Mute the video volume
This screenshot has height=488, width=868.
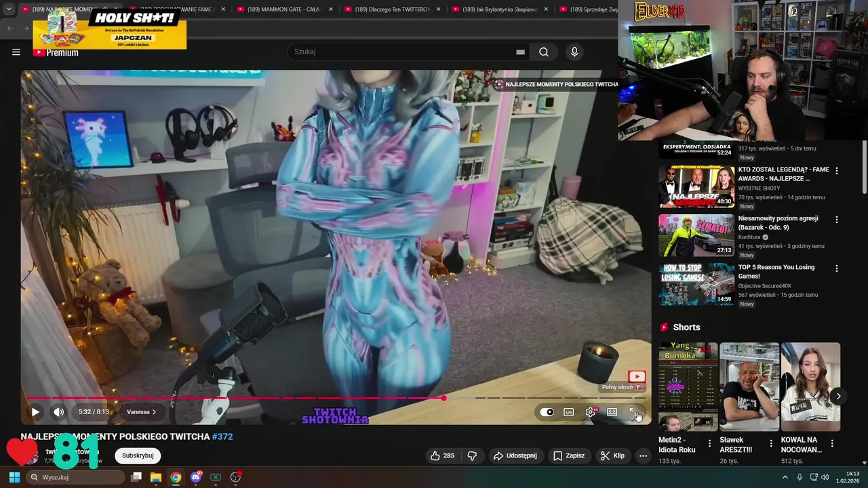(59, 411)
